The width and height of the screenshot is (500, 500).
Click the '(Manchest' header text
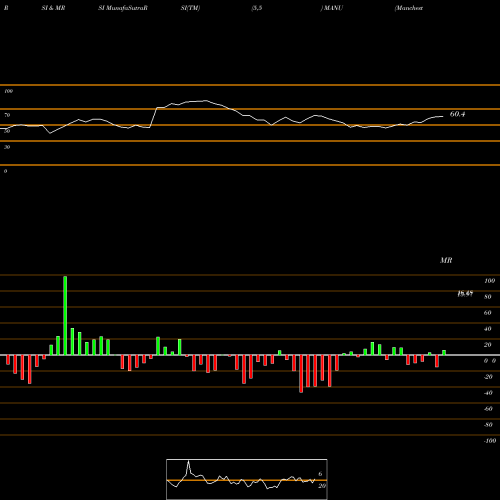coord(409,8)
